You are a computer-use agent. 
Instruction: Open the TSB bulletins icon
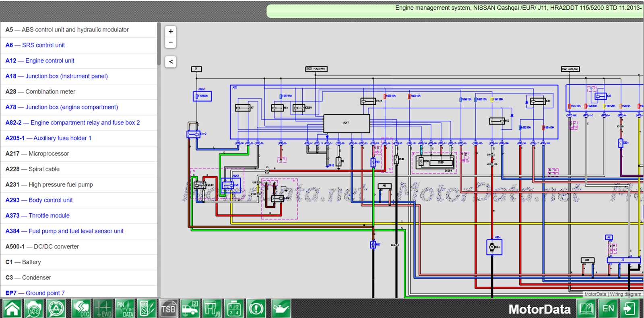click(168, 309)
